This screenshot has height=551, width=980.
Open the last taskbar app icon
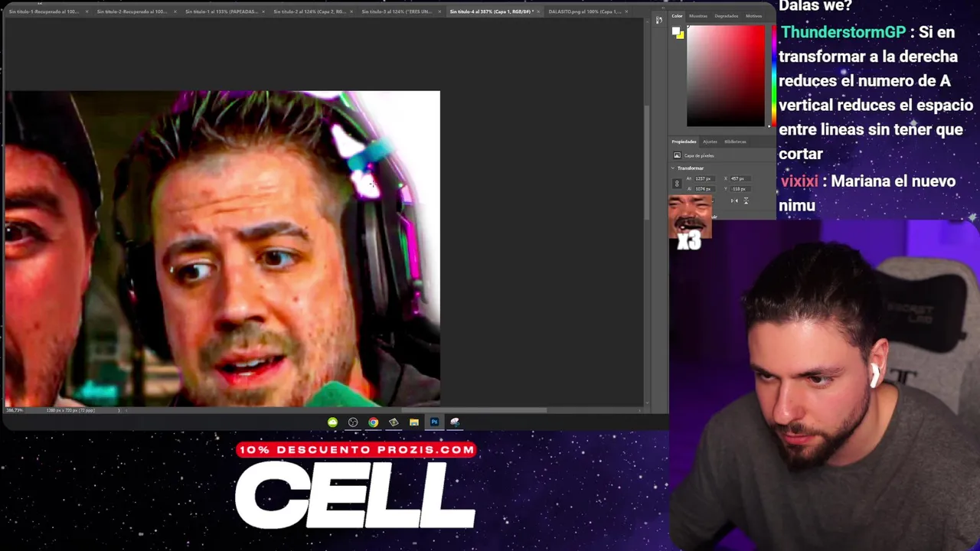click(x=455, y=422)
